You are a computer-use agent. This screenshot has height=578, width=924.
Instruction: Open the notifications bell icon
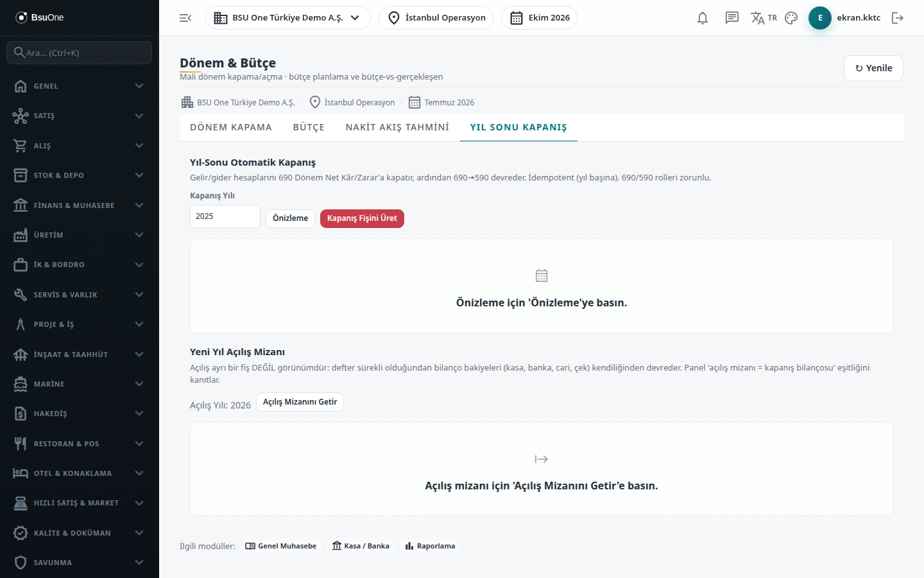point(703,18)
